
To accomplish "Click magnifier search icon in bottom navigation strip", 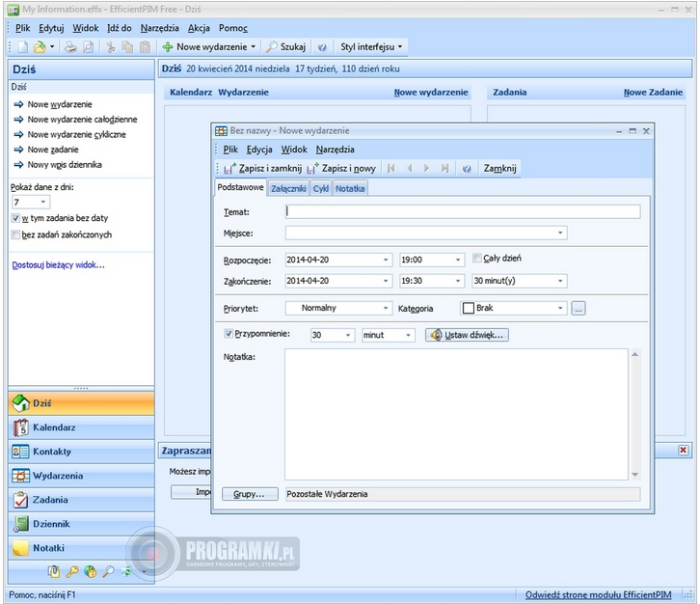I will coord(108,571).
